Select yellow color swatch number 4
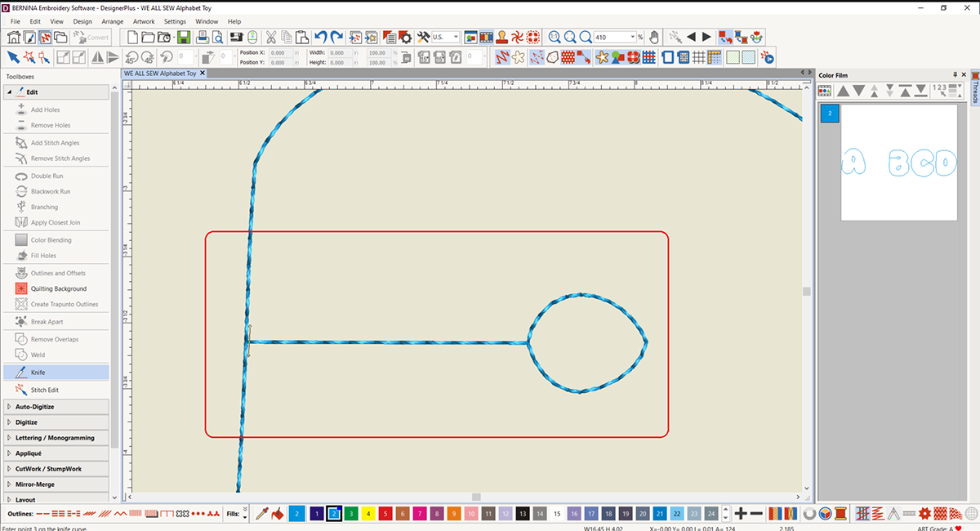This screenshot has width=980, height=531. tap(367, 513)
